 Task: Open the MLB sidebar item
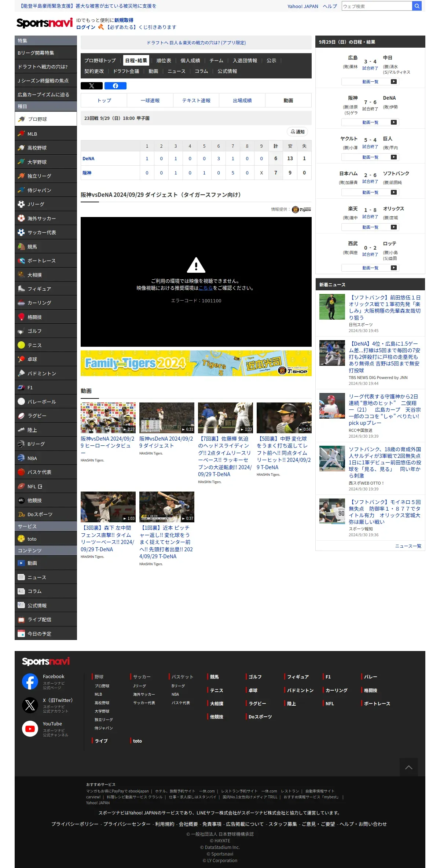click(x=46, y=134)
